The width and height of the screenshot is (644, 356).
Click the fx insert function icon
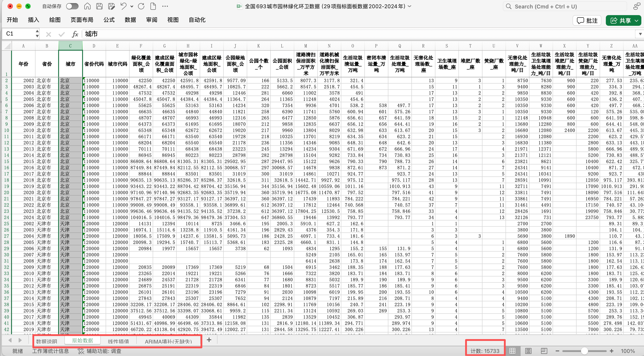click(x=75, y=34)
